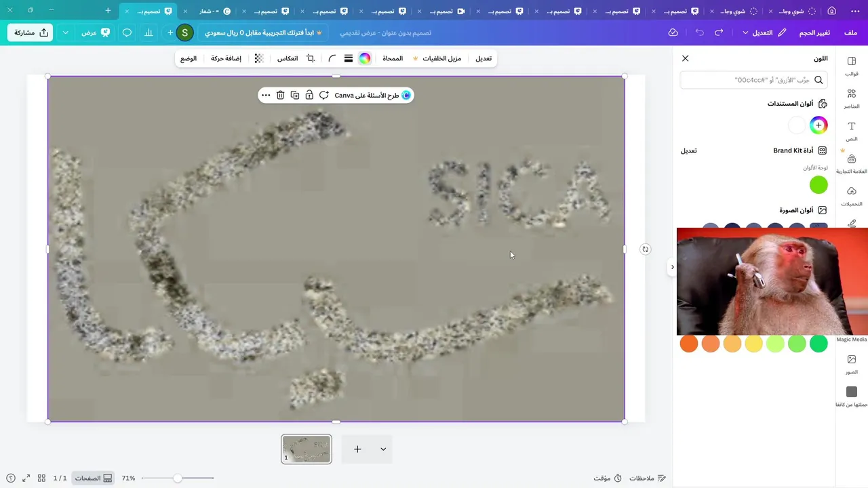The width and height of the screenshot is (868, 488).
Task: Click the rainbow color circle in toolbar
Action: pos(365,58)
